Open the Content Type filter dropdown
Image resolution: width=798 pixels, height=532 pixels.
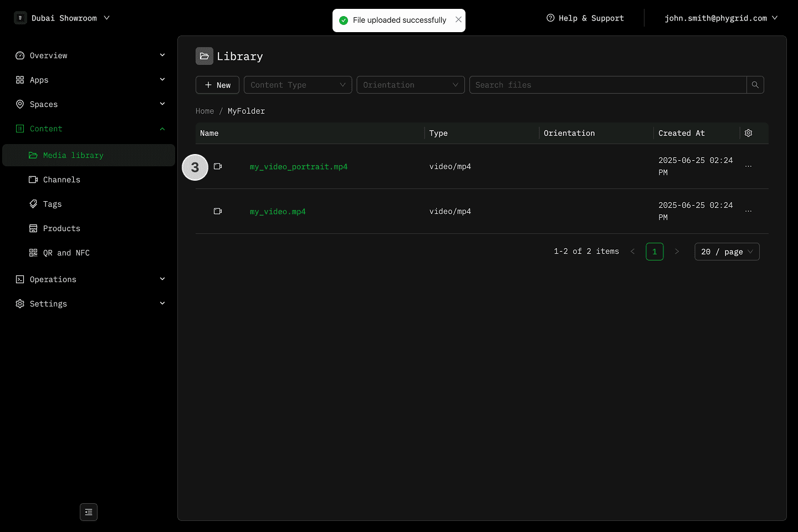(298, 85)
